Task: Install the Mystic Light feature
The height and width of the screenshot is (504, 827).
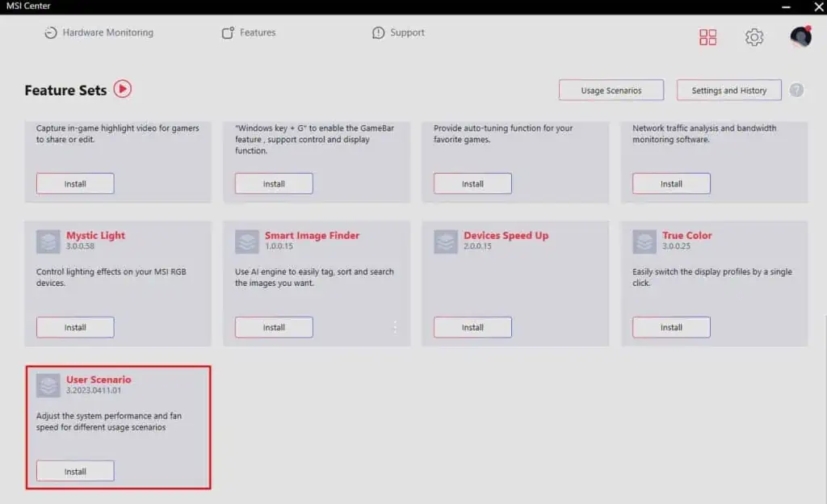Action: 75,327
